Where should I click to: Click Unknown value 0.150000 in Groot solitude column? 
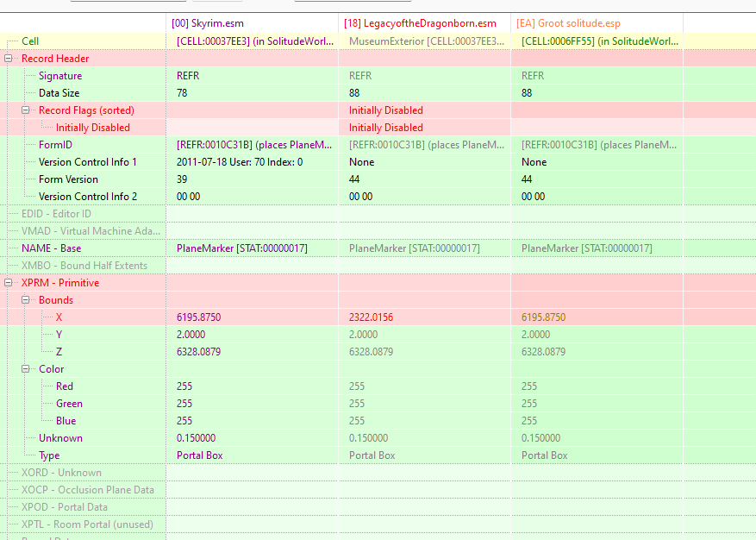click(541, 438)
